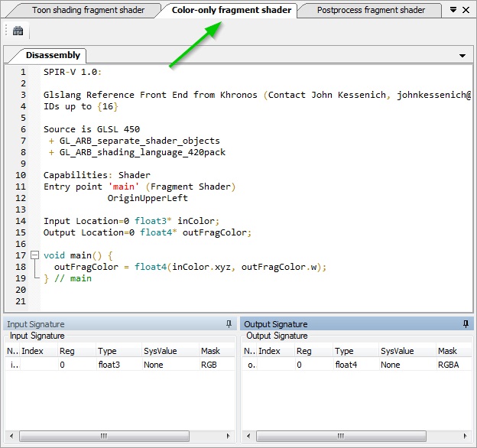Select the Disassembly tab
The image size is (477, 448).
click(53, 55)
